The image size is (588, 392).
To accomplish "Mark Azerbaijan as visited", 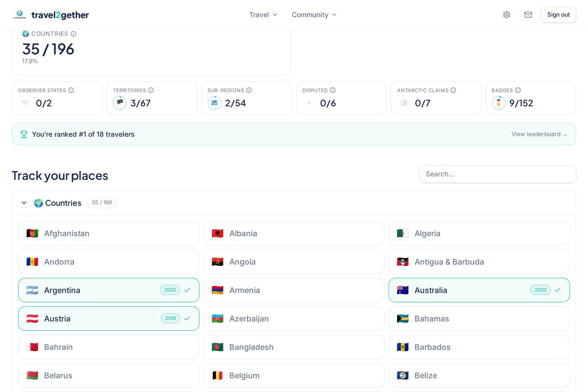I will coord(294,318).
